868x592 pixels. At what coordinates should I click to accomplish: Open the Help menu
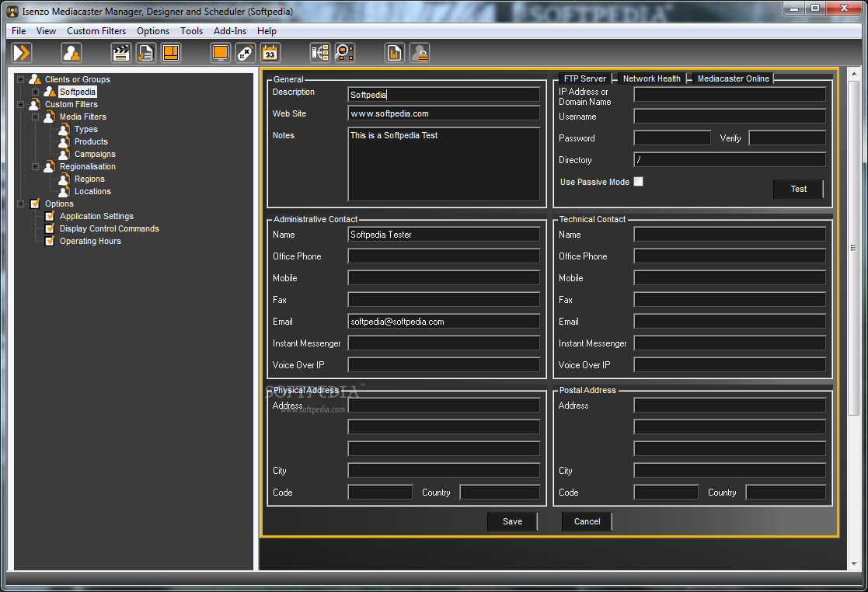tap(267, 31)
